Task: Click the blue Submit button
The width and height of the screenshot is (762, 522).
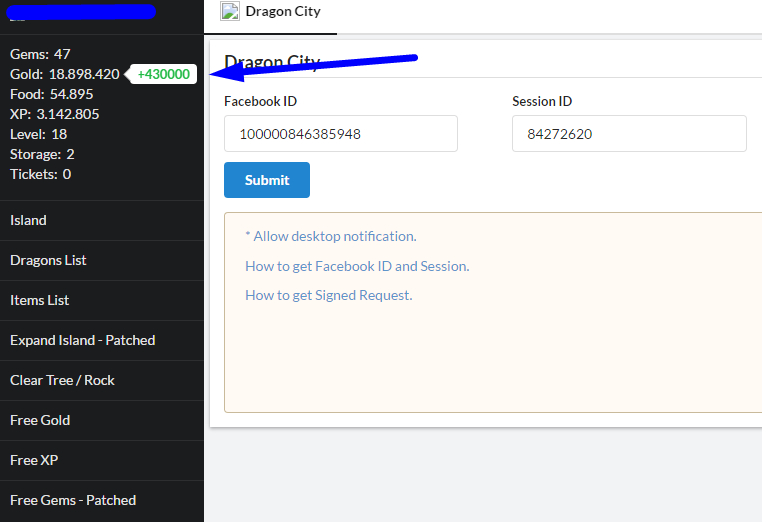Action: coord(267,180)
